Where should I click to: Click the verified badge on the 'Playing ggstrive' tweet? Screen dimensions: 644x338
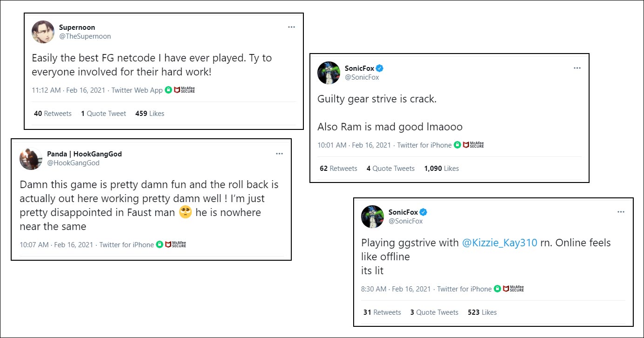pyautogui.click(x=423, y=212)
